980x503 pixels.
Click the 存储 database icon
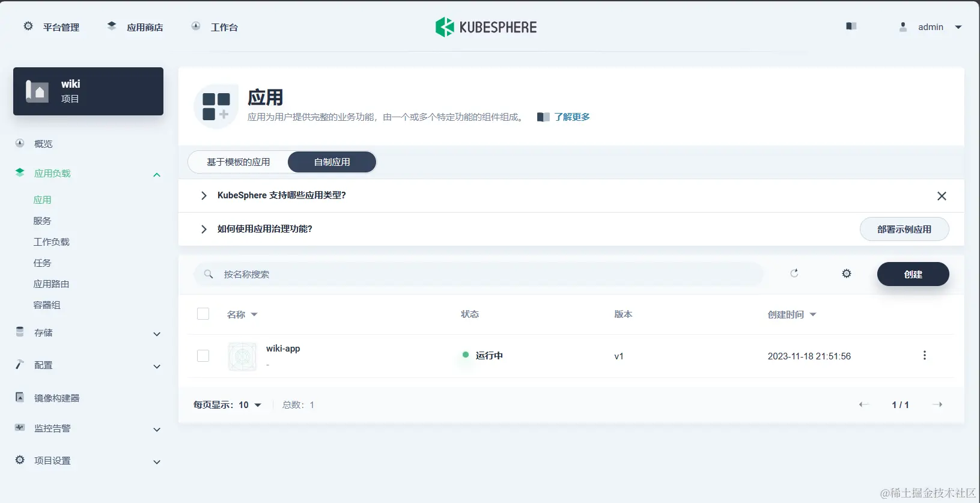point(20,332)
